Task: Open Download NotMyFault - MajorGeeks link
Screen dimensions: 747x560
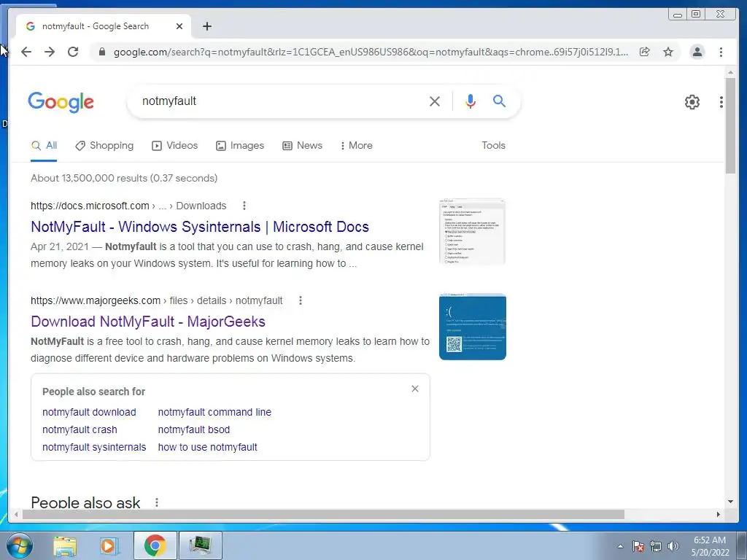Action: [x=147, y=322]
